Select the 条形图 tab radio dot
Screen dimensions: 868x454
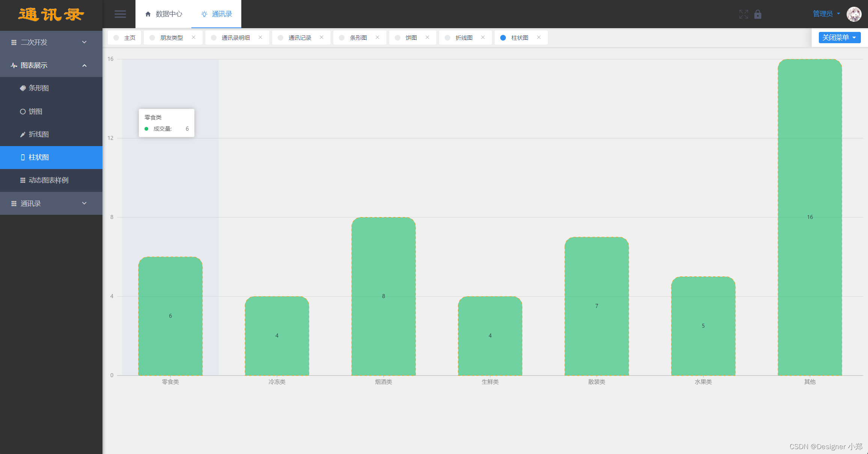point(342,38)
